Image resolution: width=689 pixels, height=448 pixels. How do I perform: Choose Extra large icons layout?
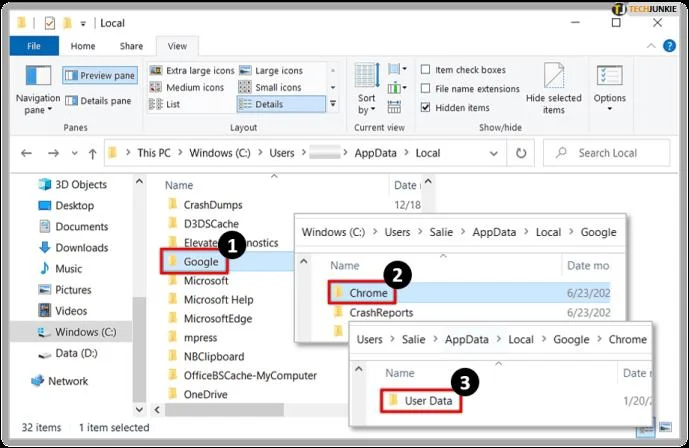point(192,71)
